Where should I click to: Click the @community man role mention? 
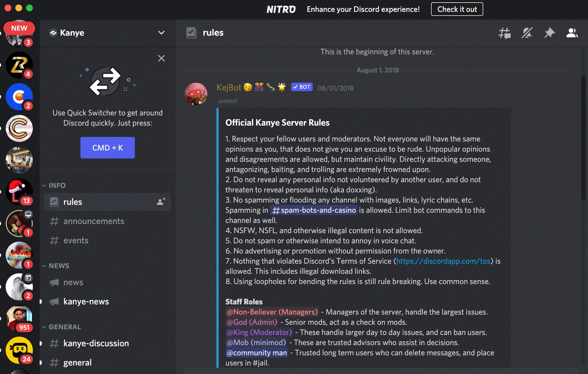(x=257, y=353)
